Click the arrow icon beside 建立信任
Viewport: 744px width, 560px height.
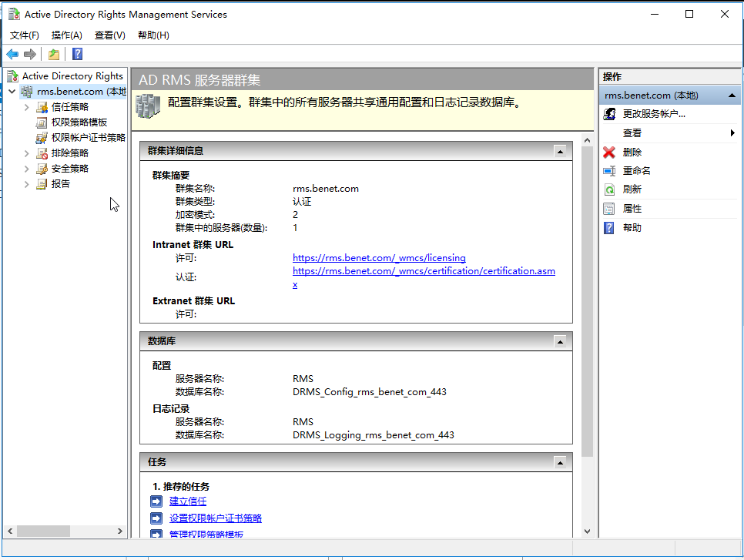point(156,501)
